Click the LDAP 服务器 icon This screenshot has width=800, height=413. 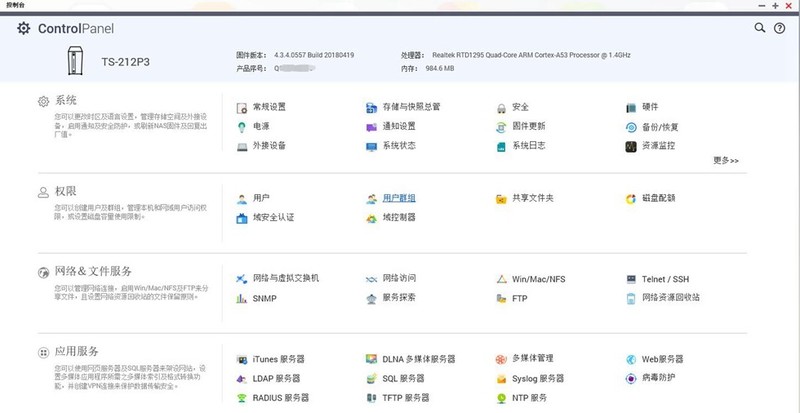(242, 379)
